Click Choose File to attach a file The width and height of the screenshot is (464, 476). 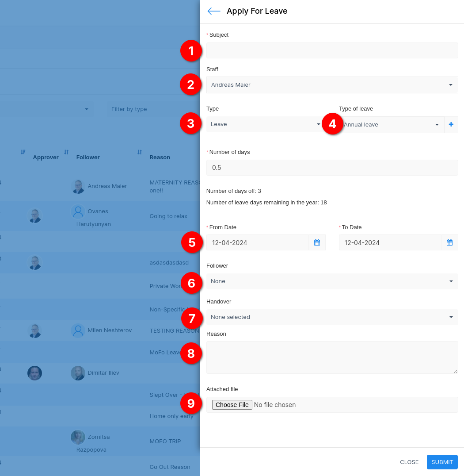tap(232, 405)
